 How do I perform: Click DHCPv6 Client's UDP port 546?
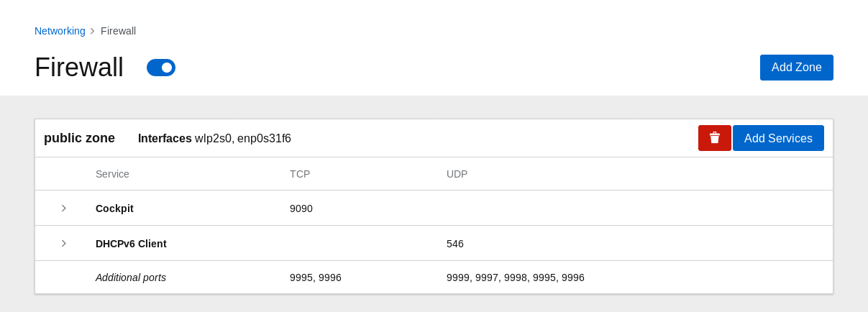pyautogui.click(x=455, y=244)
